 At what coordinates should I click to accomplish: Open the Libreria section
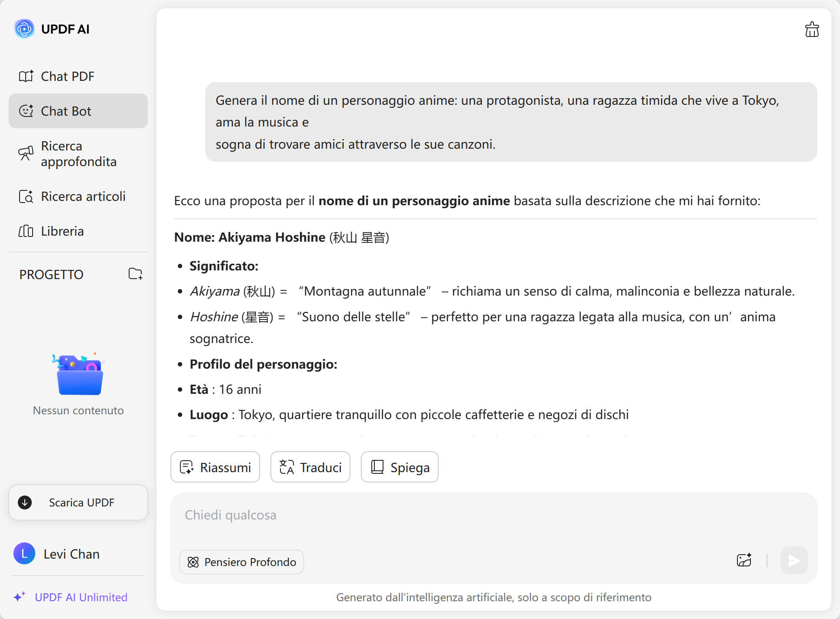[x=62, y=231]
